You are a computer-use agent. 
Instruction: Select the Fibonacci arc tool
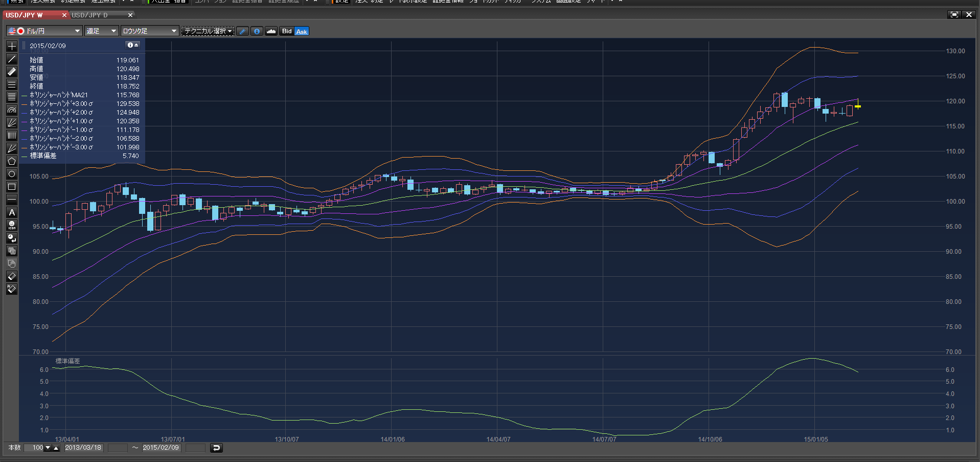coord(12,110)
